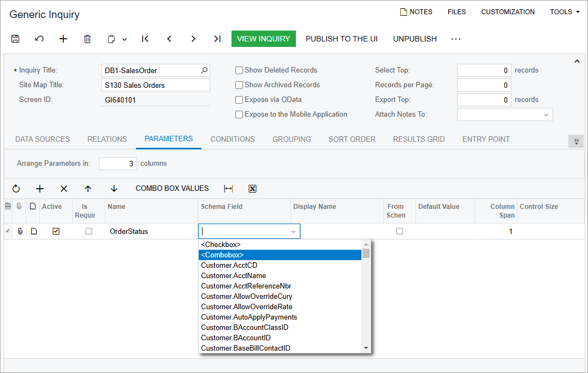Delete the inquiry using trash icon
The image size is (588, 373).
[87, 39]
